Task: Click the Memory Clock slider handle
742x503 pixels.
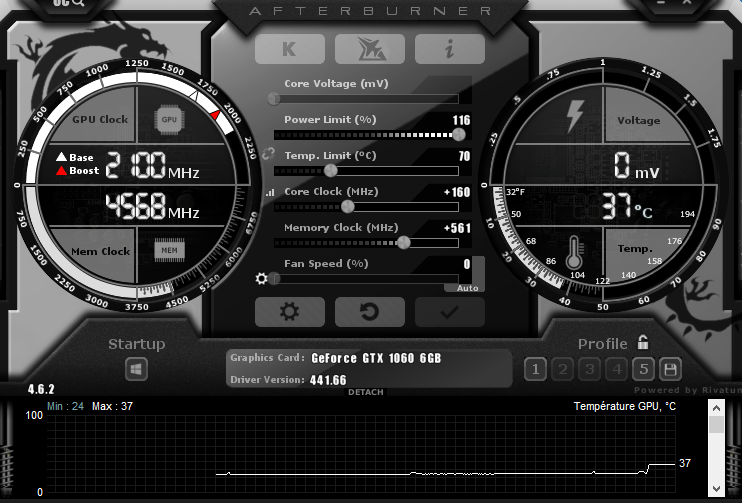Action: [403, 242]
